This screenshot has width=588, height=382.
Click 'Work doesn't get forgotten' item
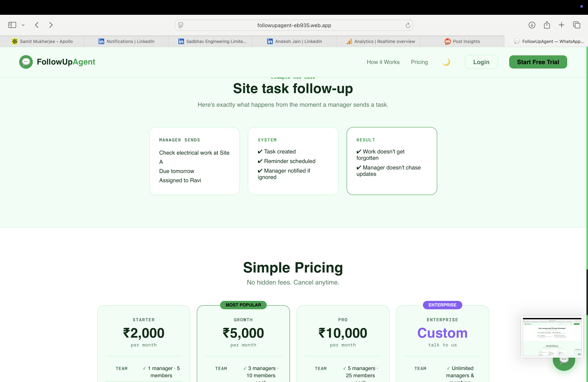click(x=380, y=155)
